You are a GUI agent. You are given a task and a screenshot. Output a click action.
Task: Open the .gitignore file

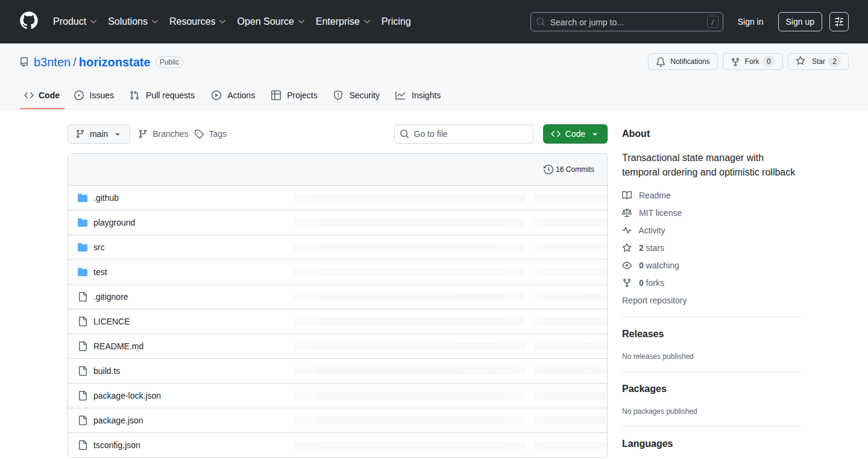click(110, 297)
